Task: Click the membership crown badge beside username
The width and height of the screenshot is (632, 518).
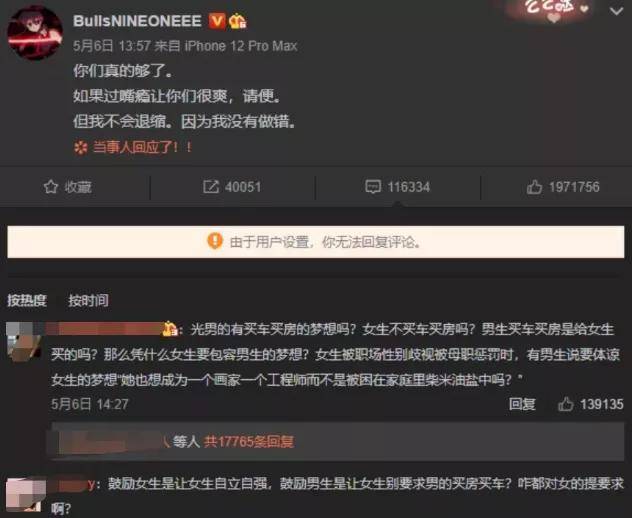Action: (x=237, y=21)
